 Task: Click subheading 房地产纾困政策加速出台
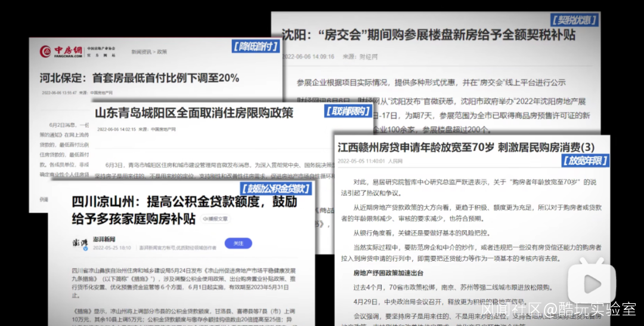(389, 273)
